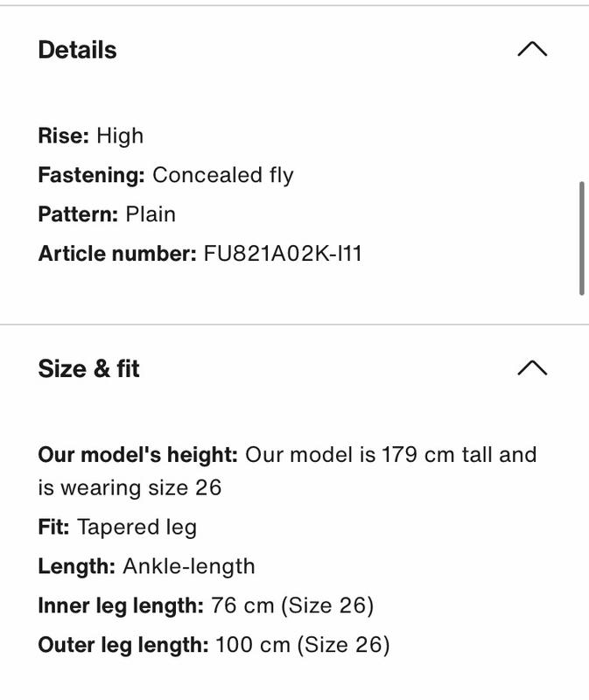The height and width of the screenshot is (700, 589).
Task: Click the Details section heading
Action: click(x=77, y=50)
